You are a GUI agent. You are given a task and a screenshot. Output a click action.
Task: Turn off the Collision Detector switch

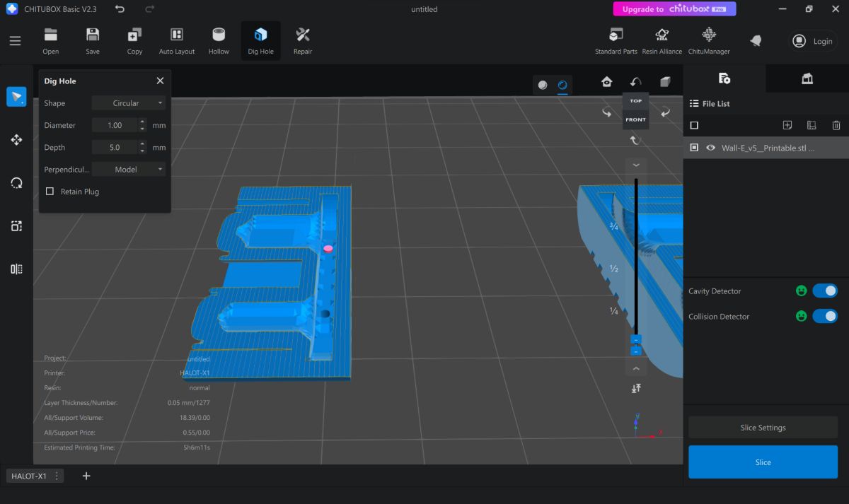click(825, 316)
